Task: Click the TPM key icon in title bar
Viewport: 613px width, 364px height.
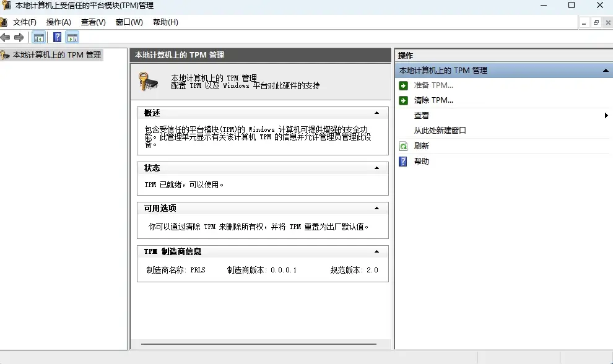Action: [x=6, y=5]
